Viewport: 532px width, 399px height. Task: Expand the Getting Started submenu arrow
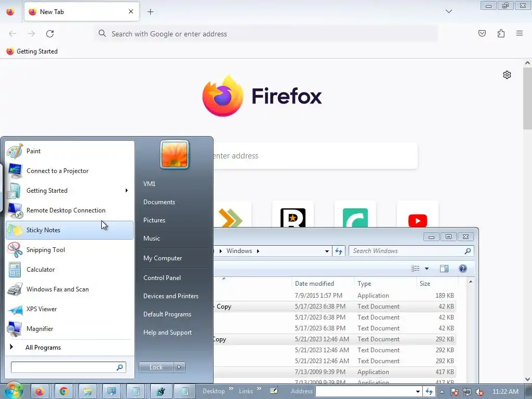[127, 190]
